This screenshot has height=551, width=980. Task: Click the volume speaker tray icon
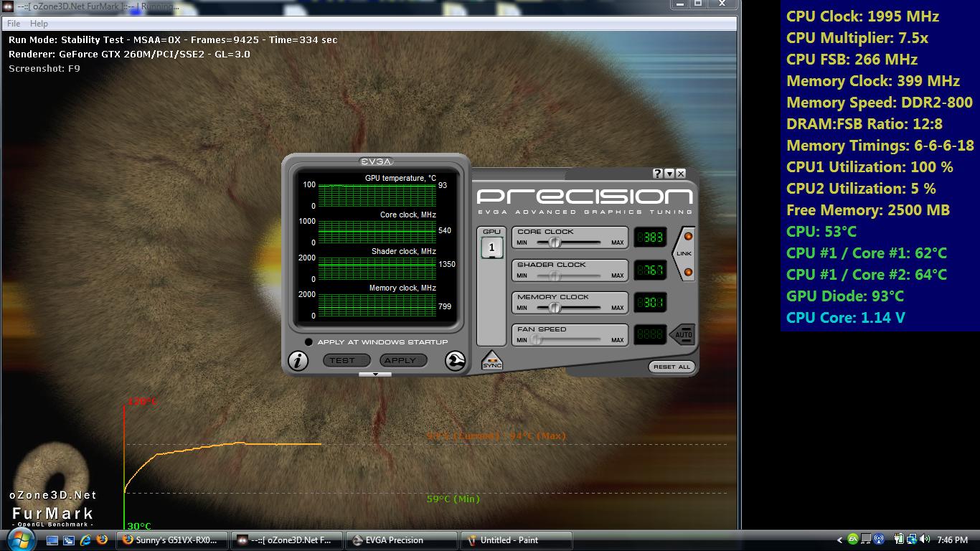point(925,540)
